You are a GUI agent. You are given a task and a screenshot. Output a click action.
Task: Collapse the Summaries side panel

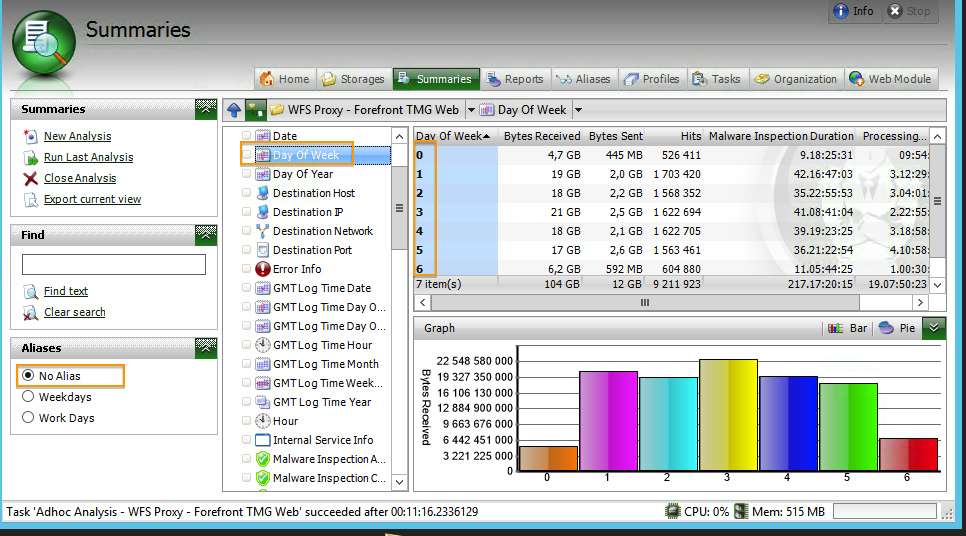(206, 109)
